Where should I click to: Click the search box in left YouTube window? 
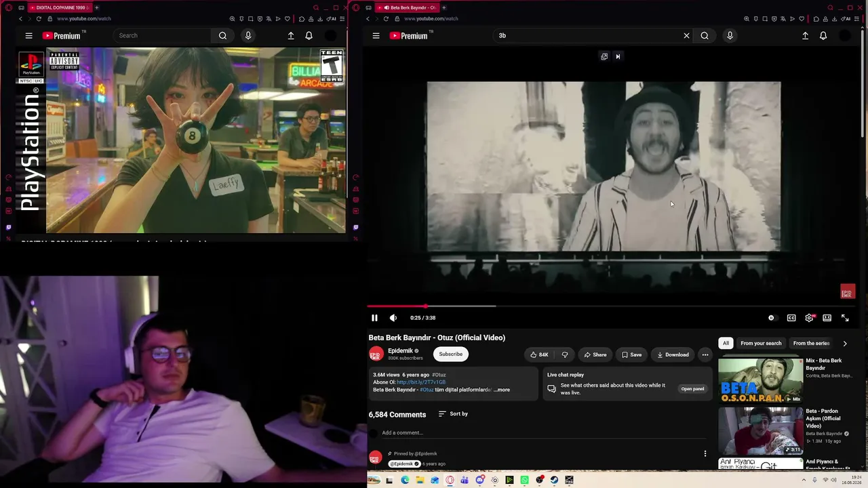[163, 36]
